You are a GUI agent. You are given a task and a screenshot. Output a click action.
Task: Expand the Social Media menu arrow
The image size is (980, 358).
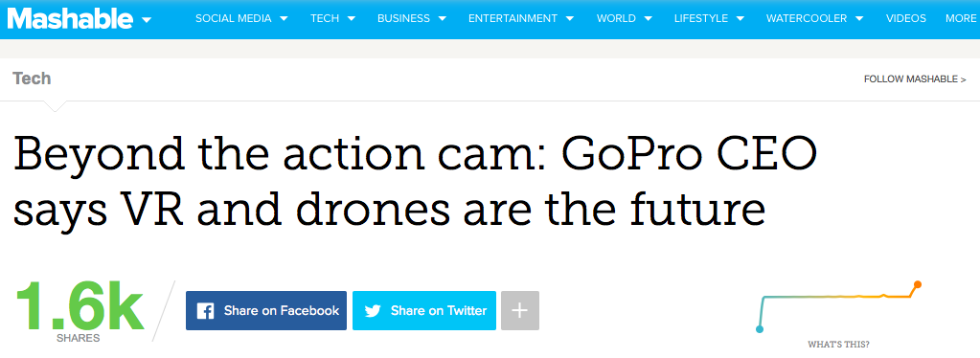click(284, 19)
